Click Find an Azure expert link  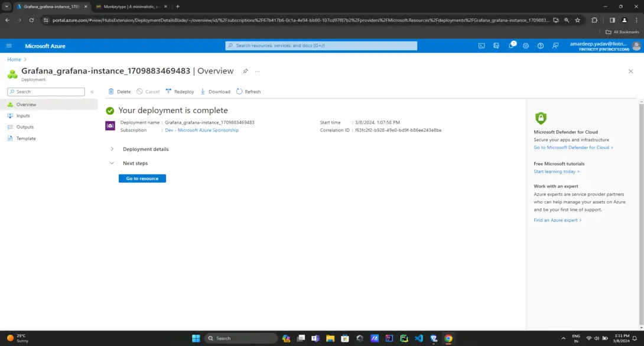tap(557, 220)
